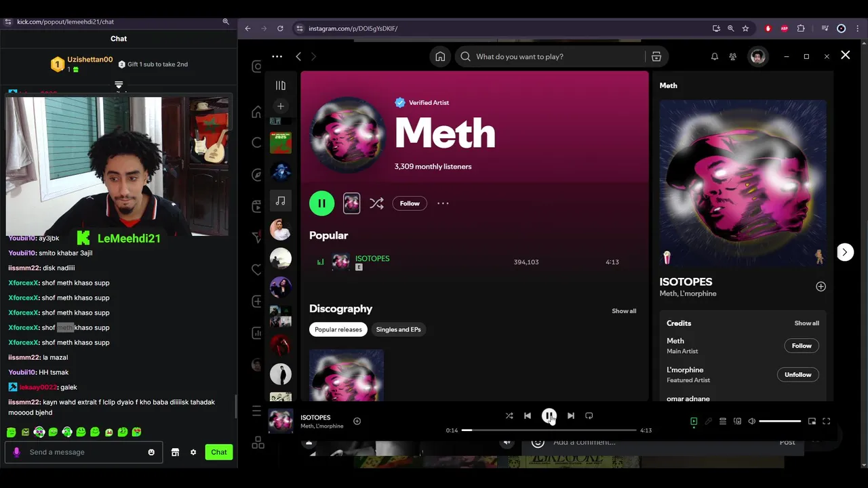868x488 pixels.
Task: Open the Spotify profile avatar menu
Action: click(x=758, y=57)
